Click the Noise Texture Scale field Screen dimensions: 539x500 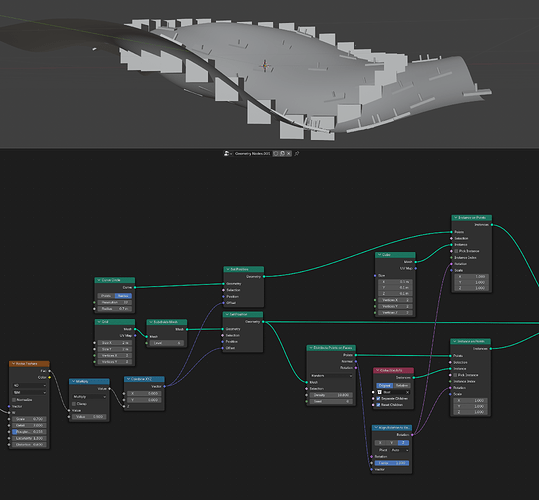coord(29,419)
